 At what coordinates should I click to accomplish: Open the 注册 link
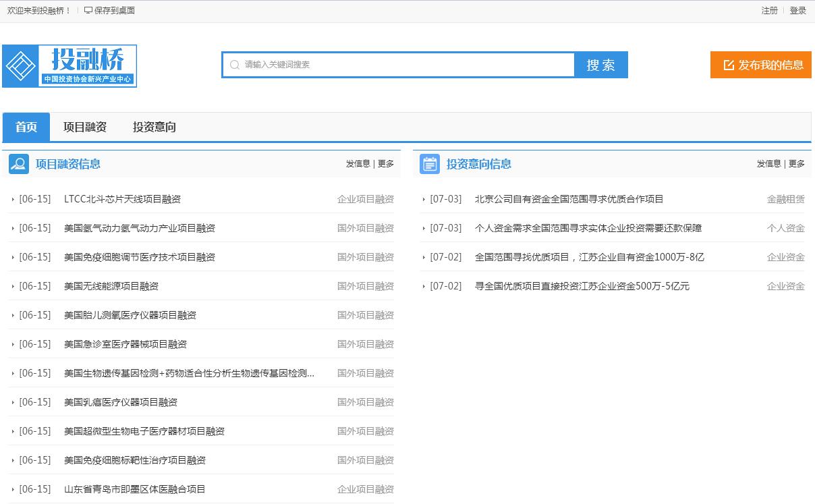[x=769, y=11]
